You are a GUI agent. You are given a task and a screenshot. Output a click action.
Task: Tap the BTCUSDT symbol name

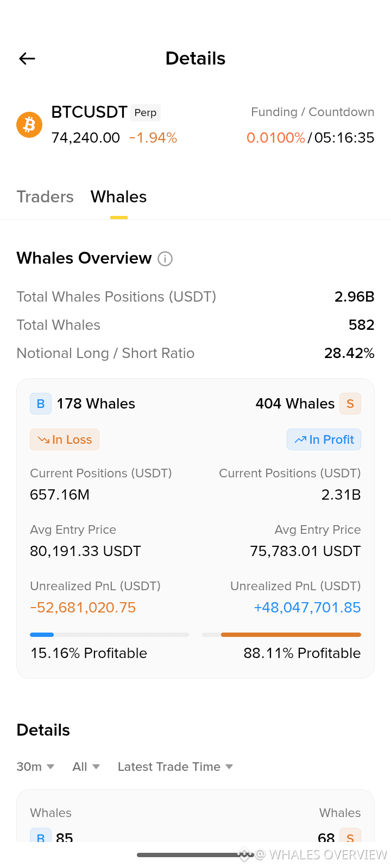[89, 112]
